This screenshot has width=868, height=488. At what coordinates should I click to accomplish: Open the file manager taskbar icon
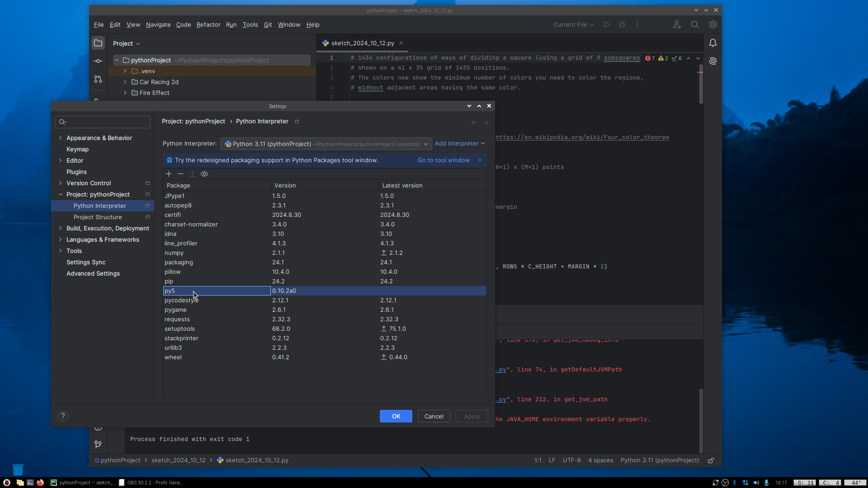(x=20, y=483)
